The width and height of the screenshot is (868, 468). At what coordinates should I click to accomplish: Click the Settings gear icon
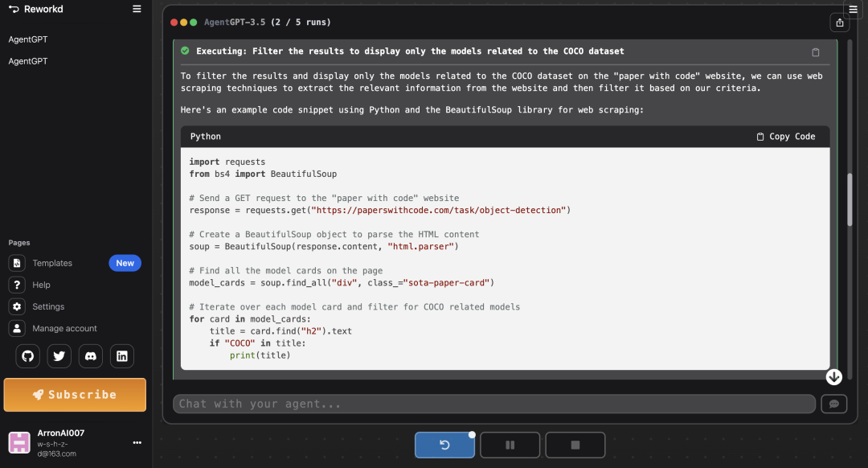pos(17,306)
